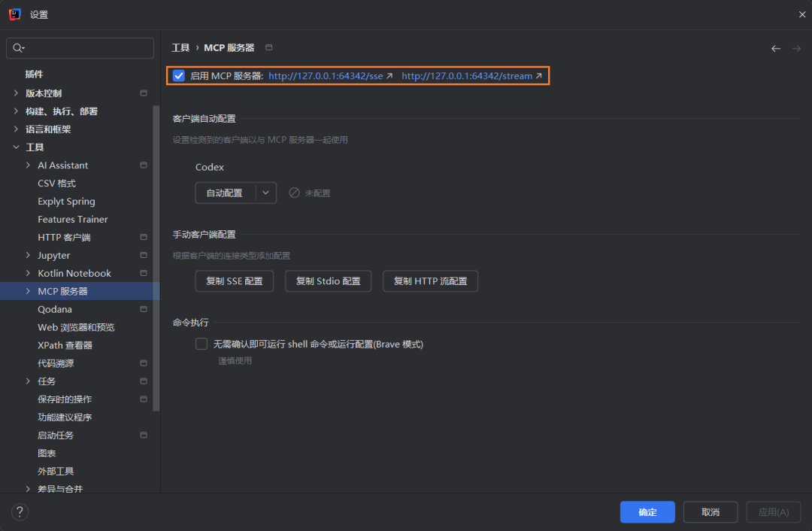Select 保存时的操作 settings page
Viewport: 812px width, 531px height.
[x=65, y=399]
